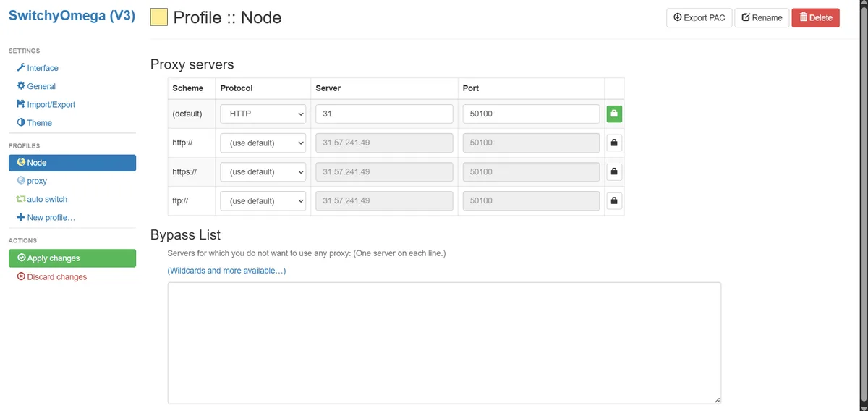Click green lock icon for default proxy
Screen dimensions: 868x411
(614, 114)
